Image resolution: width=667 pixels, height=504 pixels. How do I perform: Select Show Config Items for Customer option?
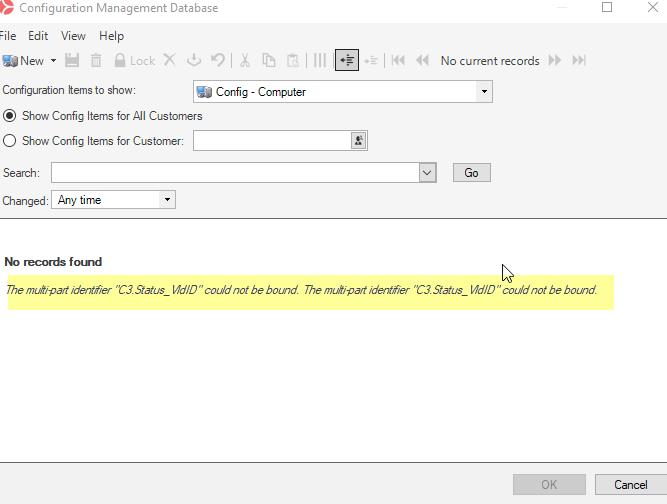pos(10,141)
